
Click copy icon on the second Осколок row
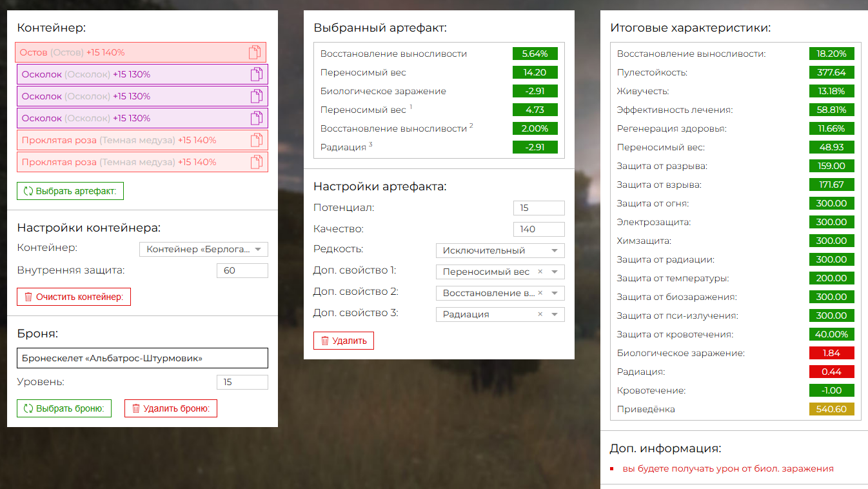(257, 96)
